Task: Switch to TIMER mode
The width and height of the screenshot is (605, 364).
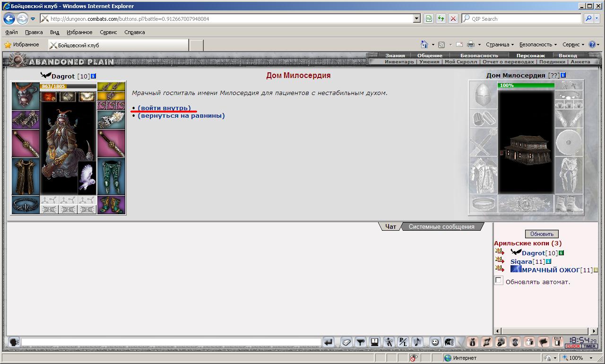Action: point(589,347)
